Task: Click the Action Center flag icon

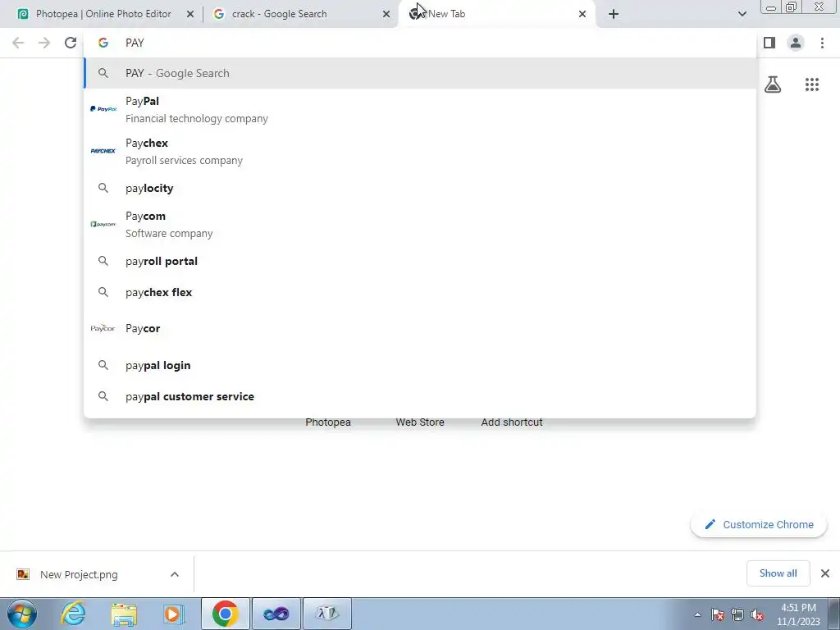Action: (x=718, y=614)
